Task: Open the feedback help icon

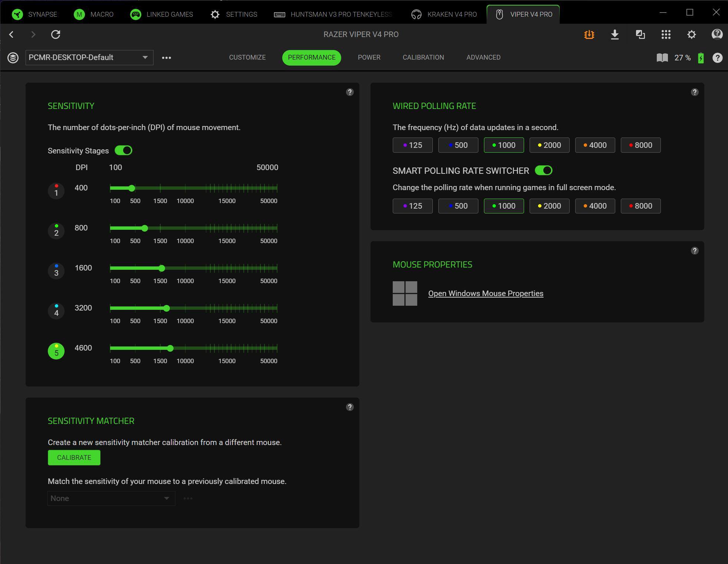Action: click(717, 34)
